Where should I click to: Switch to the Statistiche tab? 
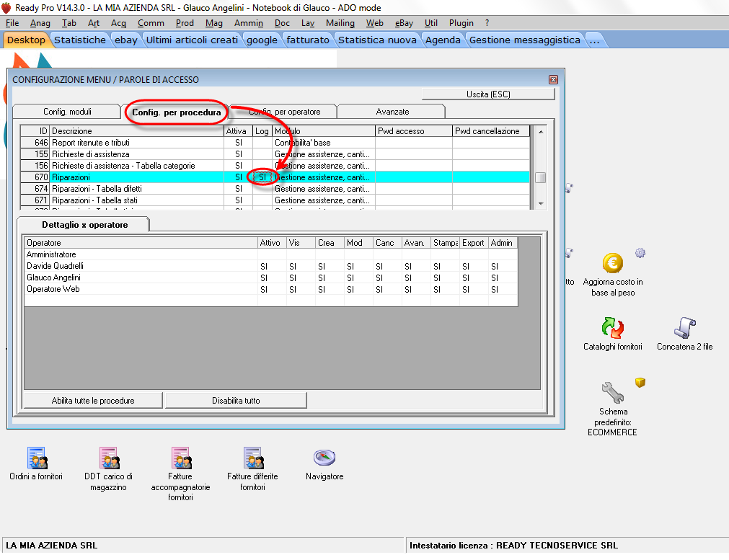coord(80,40)
